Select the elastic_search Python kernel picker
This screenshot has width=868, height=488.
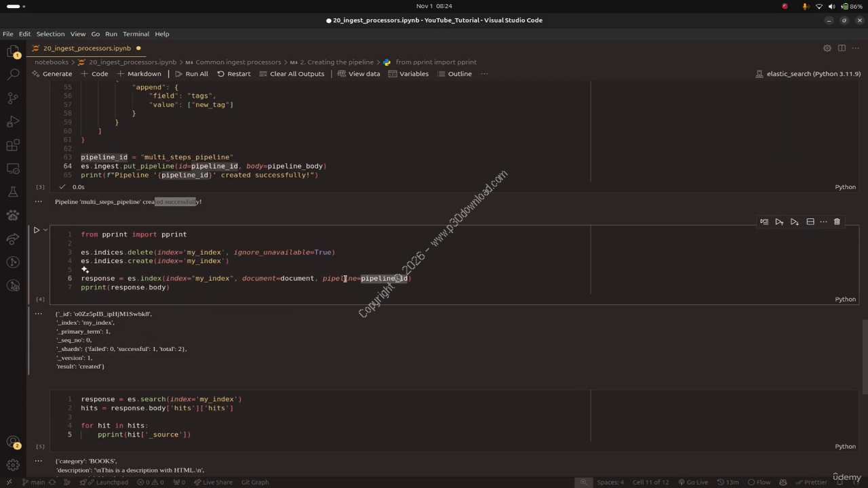[808, 74]
